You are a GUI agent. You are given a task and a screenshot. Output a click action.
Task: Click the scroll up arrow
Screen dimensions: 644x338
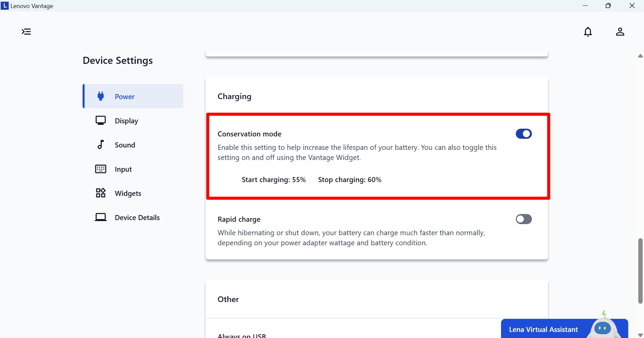pyautogui.click(x=640, y=56)
